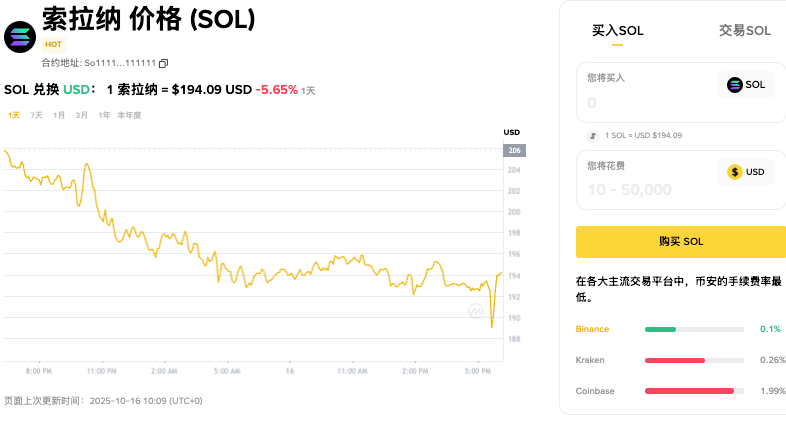Screen dimensions: 786x428
Task: Show the 1年 chart range
Action: tap(104, 115)
